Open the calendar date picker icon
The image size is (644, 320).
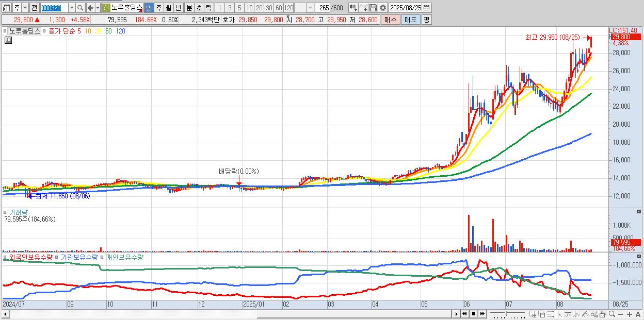click(426, 8)
